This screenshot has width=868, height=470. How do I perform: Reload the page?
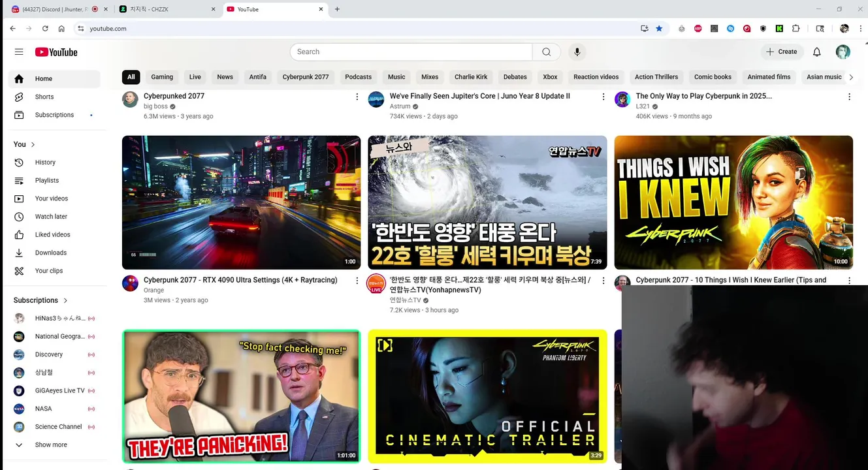click(x=45, y=29)
